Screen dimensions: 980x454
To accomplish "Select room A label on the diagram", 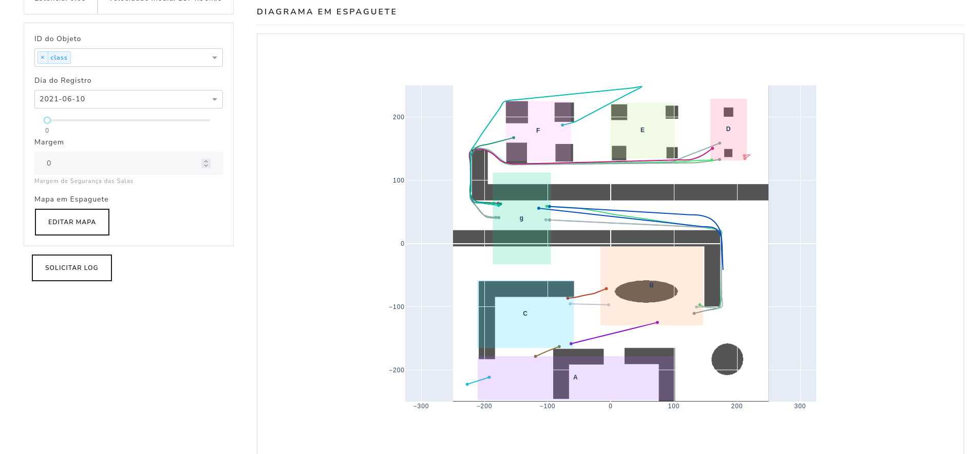I will pos(575,377).
